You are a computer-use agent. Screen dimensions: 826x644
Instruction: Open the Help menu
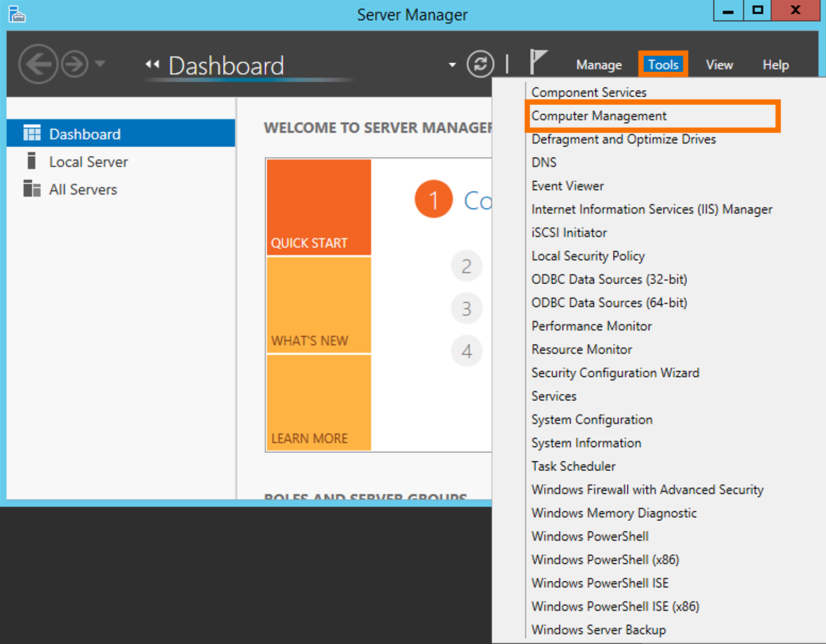click(x=776, y=65)
